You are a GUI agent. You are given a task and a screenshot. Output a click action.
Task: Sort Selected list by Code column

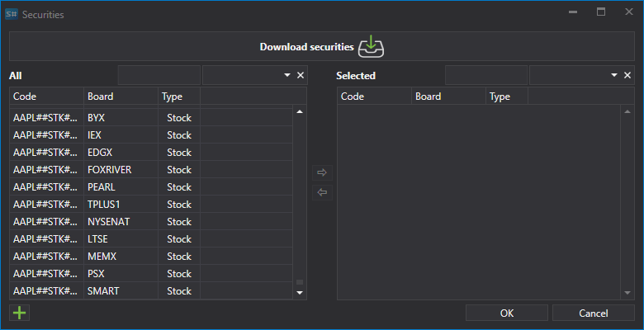pos(375,96)
